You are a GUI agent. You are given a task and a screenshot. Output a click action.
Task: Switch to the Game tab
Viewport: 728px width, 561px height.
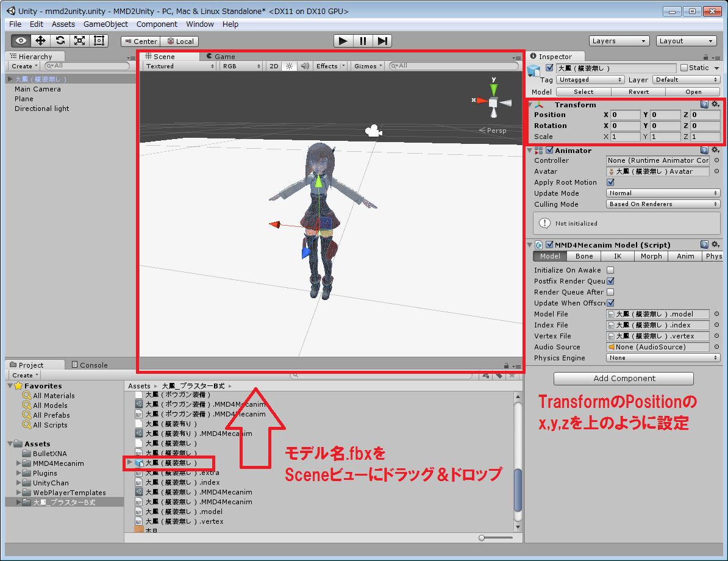tap(221, 57)
